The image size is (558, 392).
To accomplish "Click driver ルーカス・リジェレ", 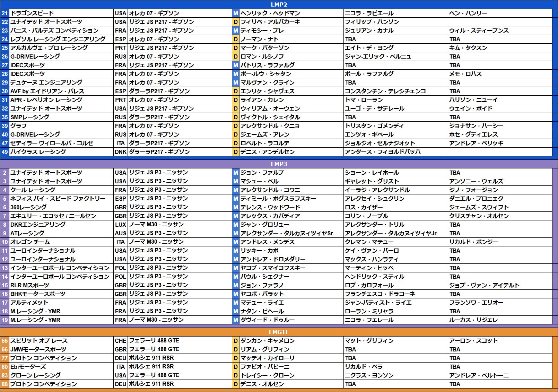I will tap(473, 320).
